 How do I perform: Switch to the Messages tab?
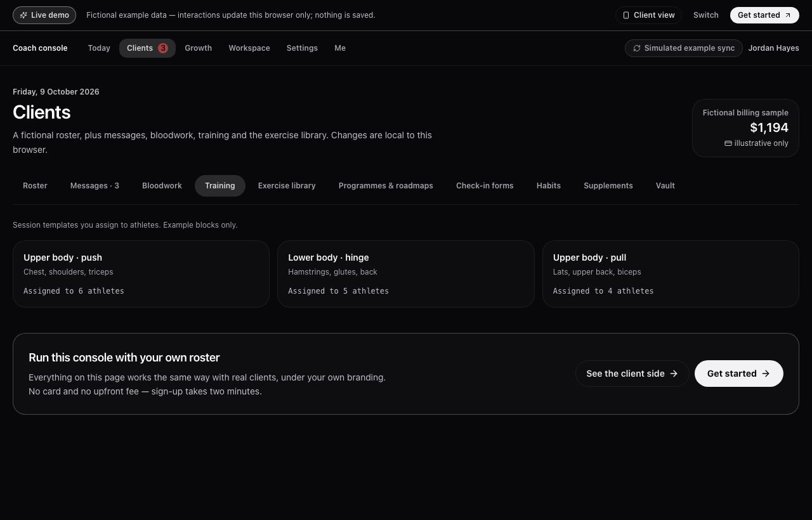tap(95, 186)
